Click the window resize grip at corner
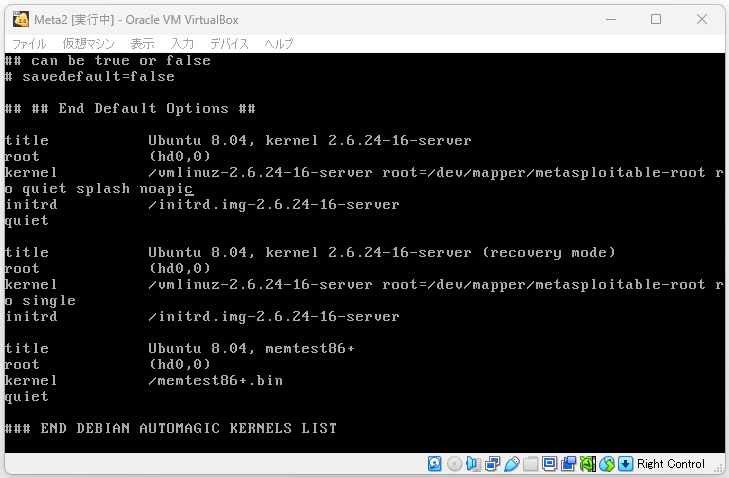 tap(719, 469)
